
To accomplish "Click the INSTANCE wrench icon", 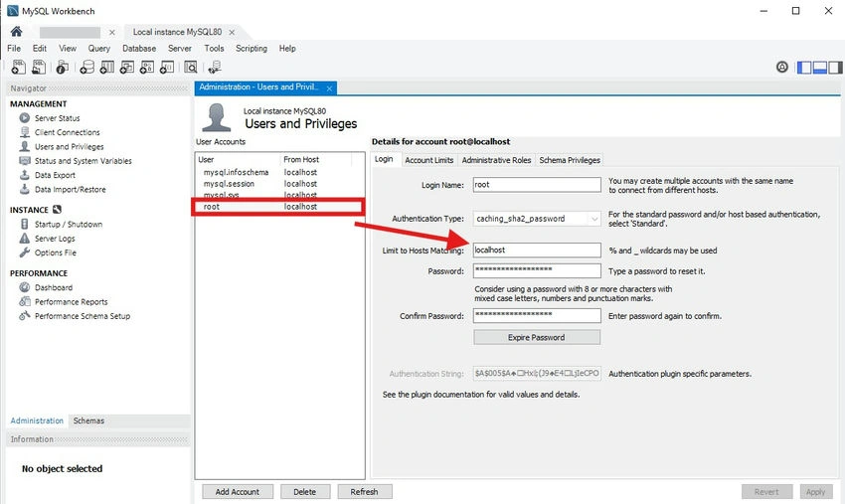I will (x=57, y=209).
